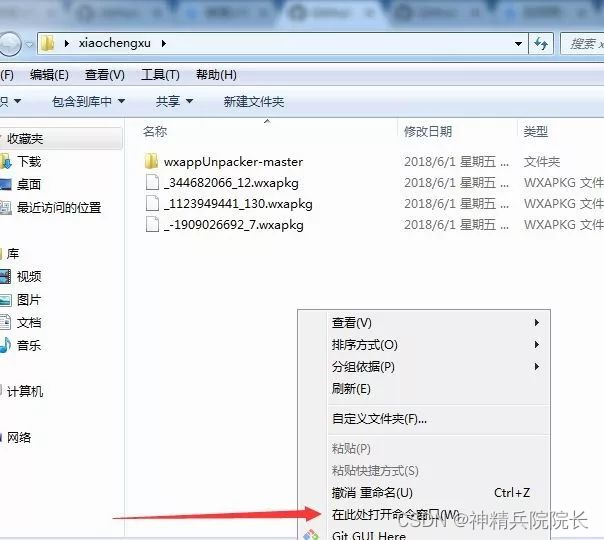Open 工具(T) menu in menu bar
The height and width of the screenshot is (540, 604).
160,74
